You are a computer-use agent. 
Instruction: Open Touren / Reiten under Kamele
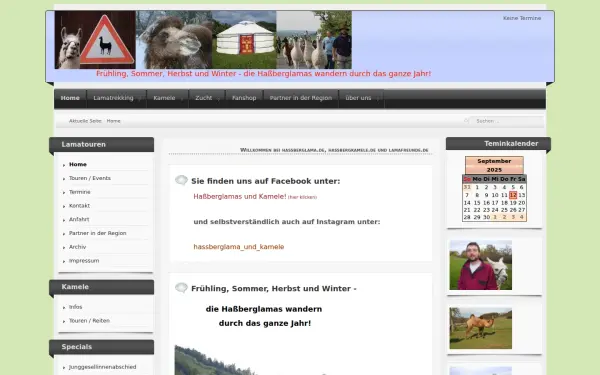tap(89, 321)
